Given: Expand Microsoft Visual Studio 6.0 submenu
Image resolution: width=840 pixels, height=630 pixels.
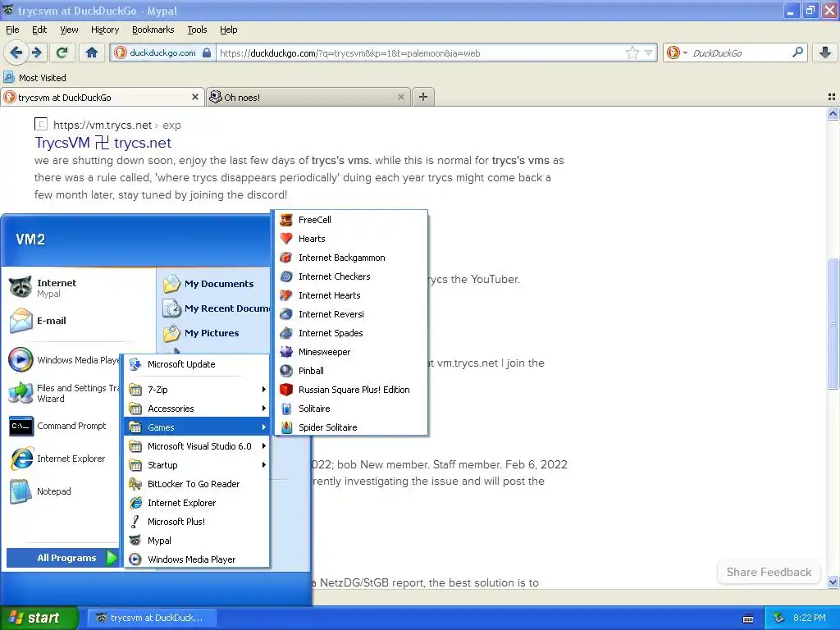Looking at the screenshot, I should tap(197, 446).
